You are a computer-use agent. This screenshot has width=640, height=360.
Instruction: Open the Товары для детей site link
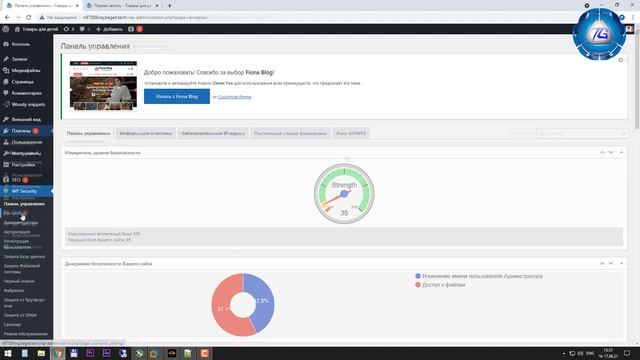pos(36,29)
